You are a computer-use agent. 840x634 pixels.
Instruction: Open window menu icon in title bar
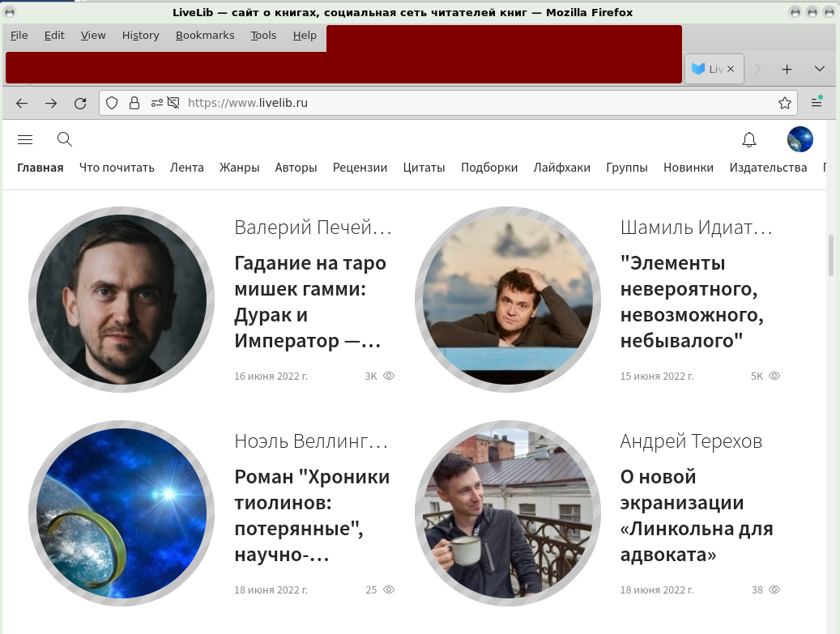(10, 12)
